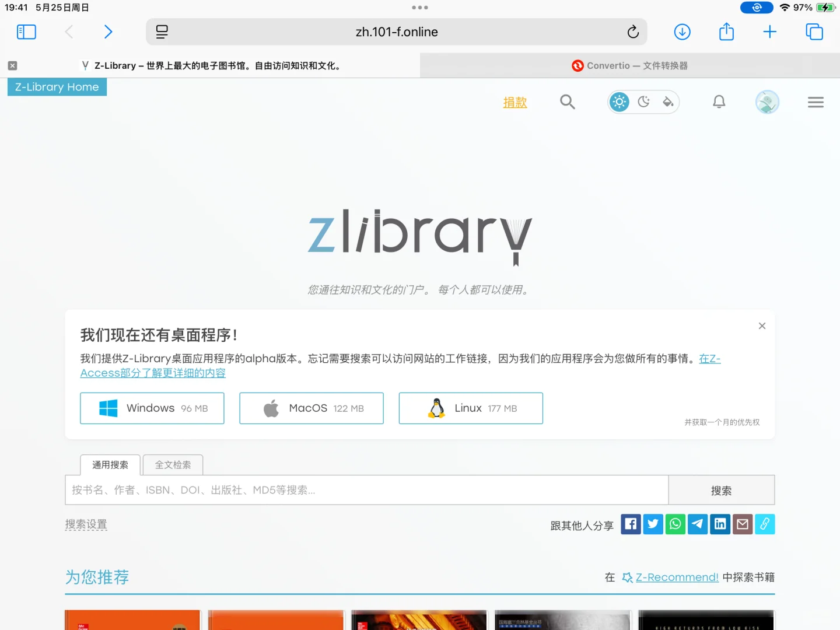Viewport: 840px width, 630px height.
Task: Open the magnifier search icon in header
Action: pyautogui.click(x=568, y=102)
